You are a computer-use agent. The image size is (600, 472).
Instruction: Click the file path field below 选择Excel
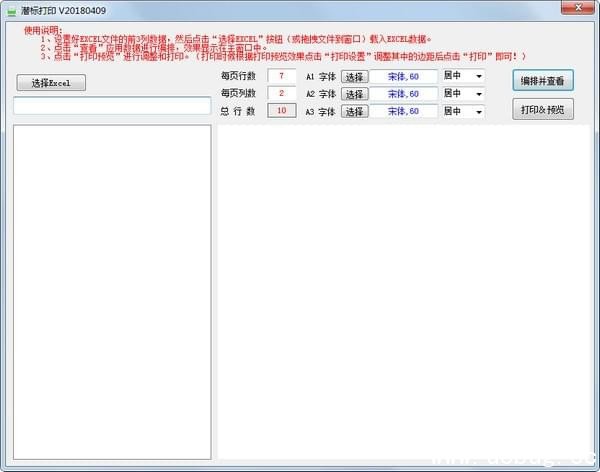111,106
